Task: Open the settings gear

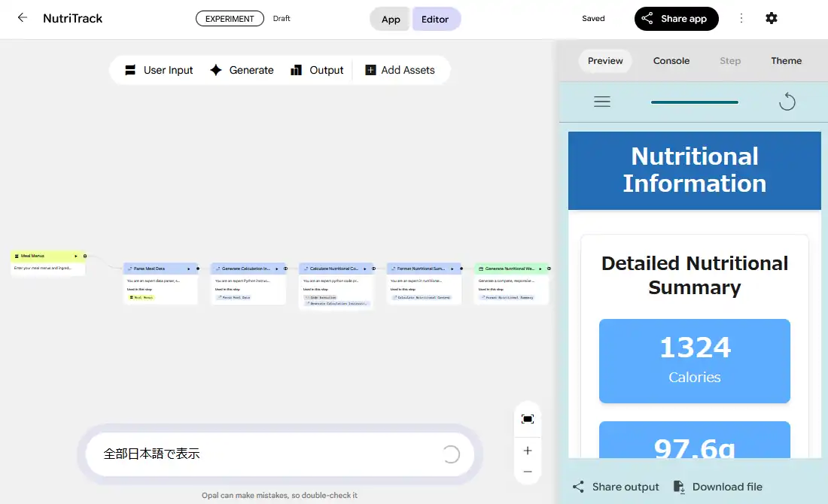Action: tap(772, 18)
